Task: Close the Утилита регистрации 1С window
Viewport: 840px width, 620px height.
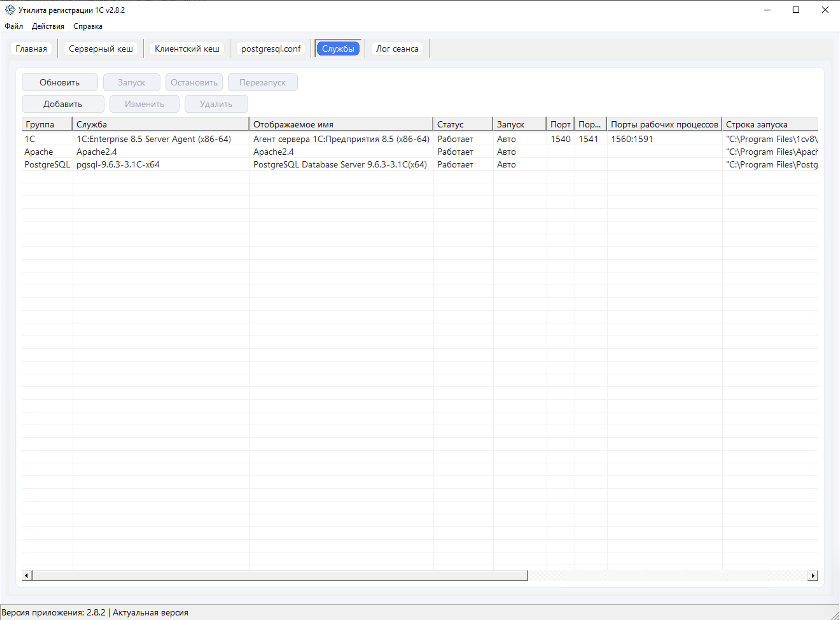Action: coord(825,10)
